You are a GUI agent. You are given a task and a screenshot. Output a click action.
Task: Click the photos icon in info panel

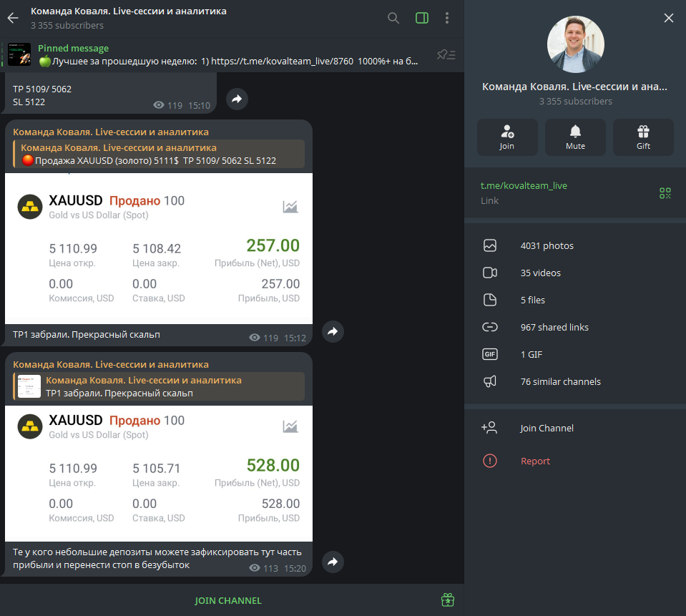(x=490, y=245)
